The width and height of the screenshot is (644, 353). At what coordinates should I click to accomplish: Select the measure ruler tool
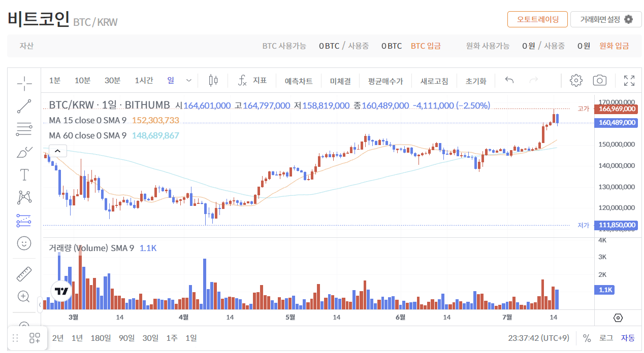click(x=24, y=273)
